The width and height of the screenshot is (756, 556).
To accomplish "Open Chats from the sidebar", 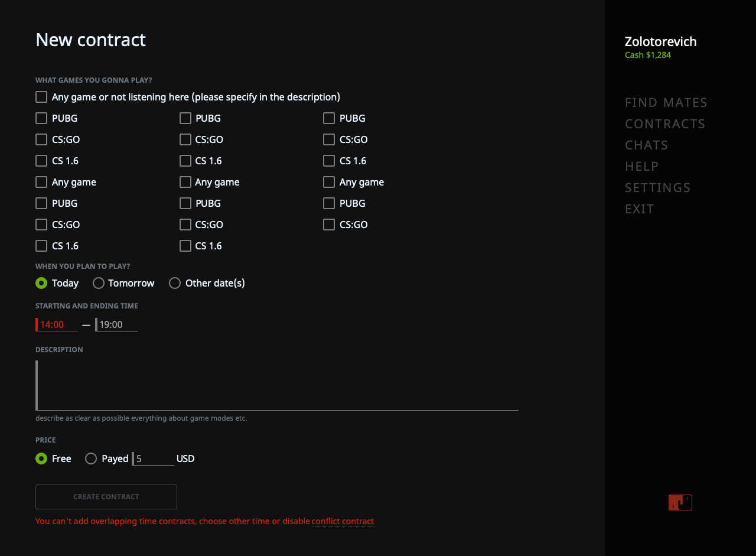I will (647, 145).
